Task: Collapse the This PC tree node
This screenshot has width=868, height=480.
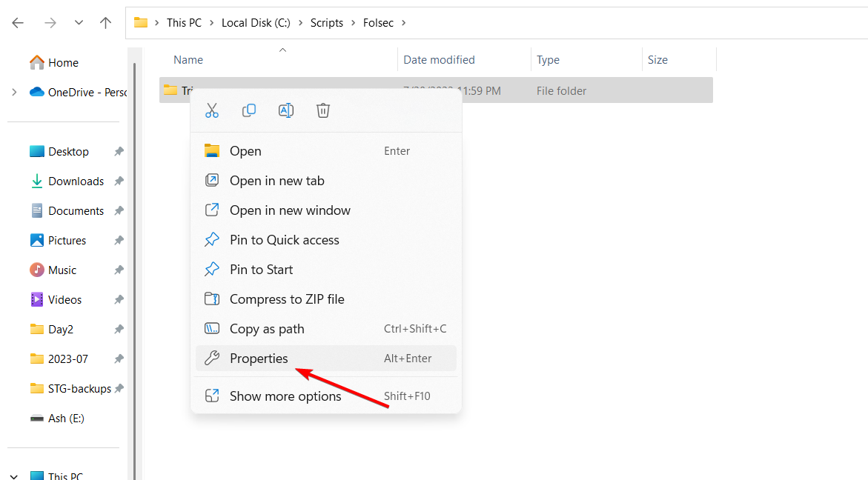Action: 14,476
